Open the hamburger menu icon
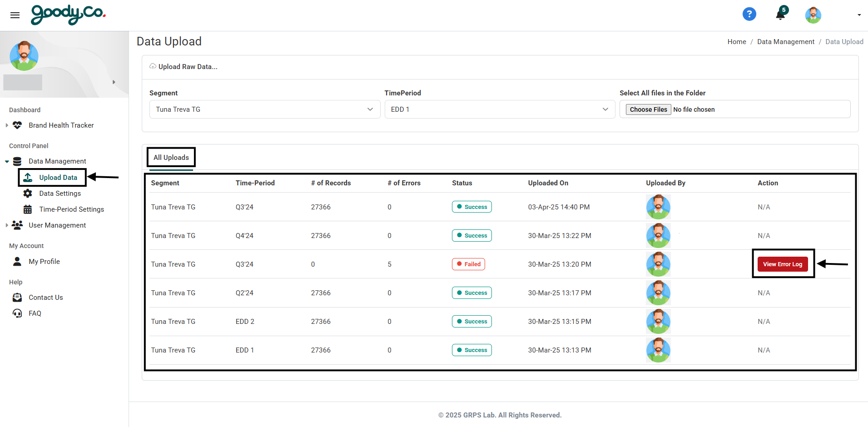868x427 pixels. click(15, 15)
